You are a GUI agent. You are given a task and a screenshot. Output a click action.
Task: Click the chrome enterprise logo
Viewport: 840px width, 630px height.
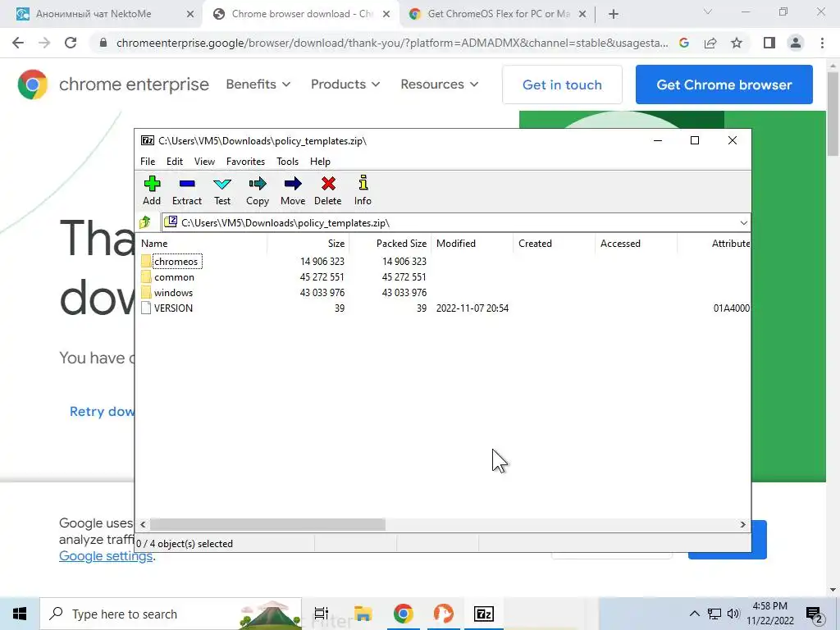(x=113, y=84)
